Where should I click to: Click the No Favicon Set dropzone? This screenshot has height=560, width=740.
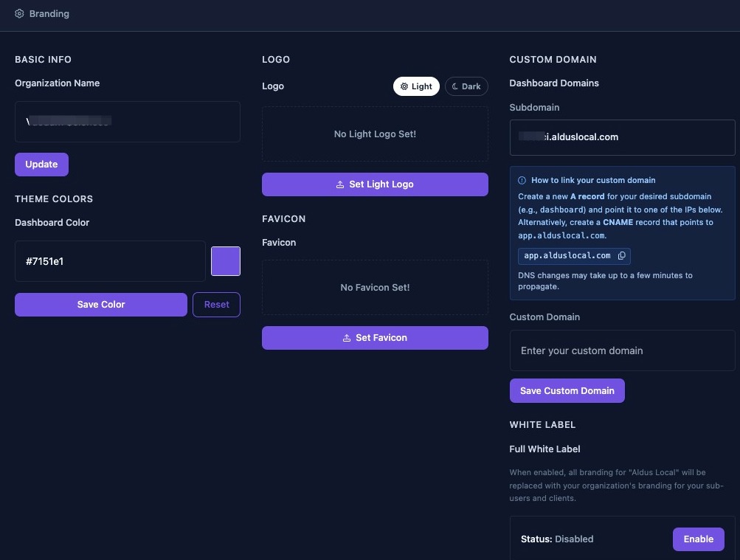[x=376, y=287]
